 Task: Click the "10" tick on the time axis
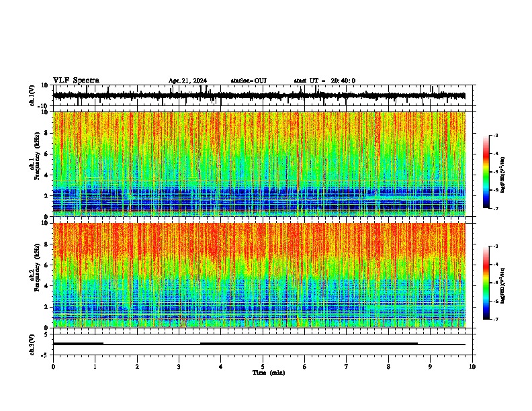472,367
